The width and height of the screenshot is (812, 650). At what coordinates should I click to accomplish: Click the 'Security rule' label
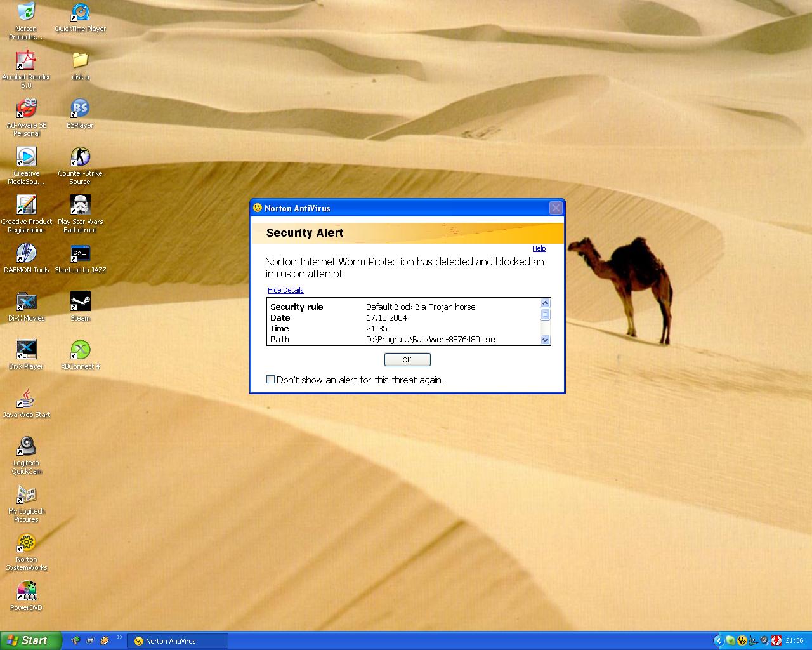pos(296,307)
